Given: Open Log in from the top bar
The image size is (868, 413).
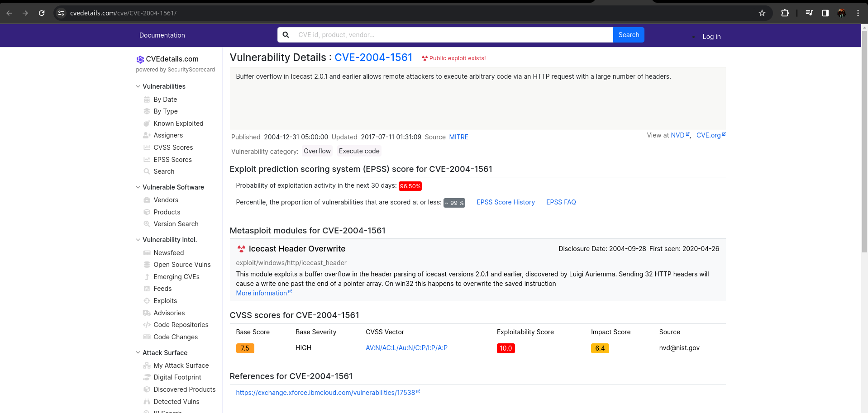Looking at the screenshot, I should pos(711,37).
